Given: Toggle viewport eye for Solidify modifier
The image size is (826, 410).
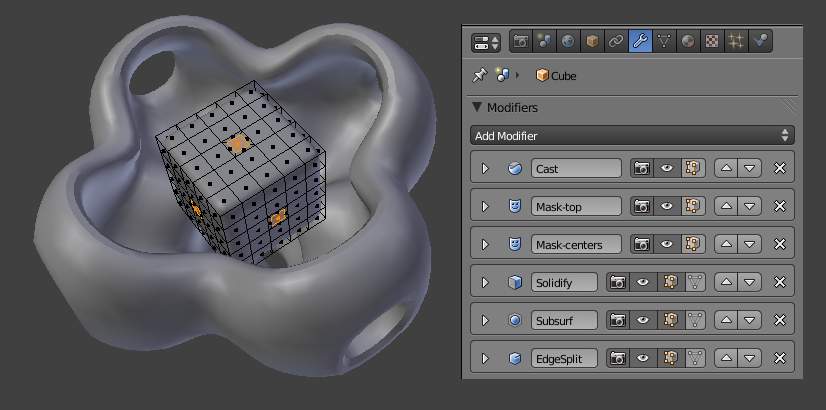Looking at the screenshot, I should [x=643, y=282].
